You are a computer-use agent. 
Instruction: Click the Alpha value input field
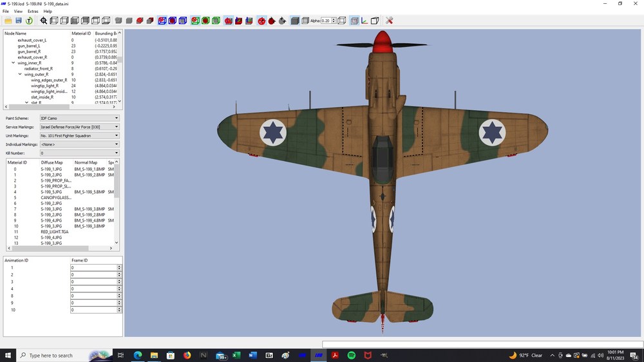326,21
